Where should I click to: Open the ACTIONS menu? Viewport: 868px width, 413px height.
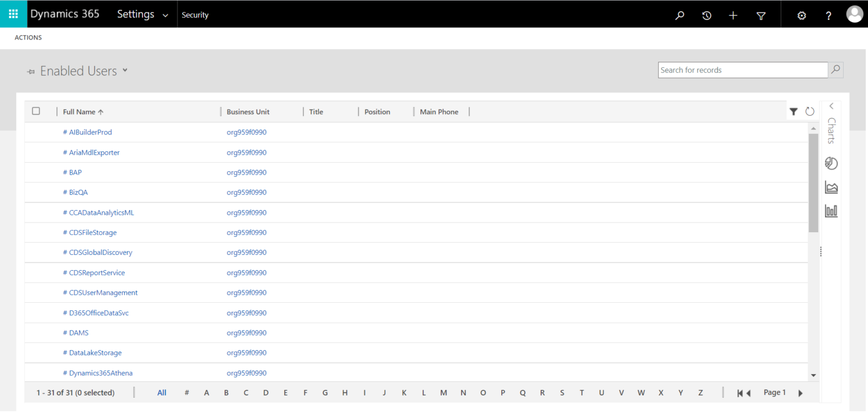tap(28, 37)
